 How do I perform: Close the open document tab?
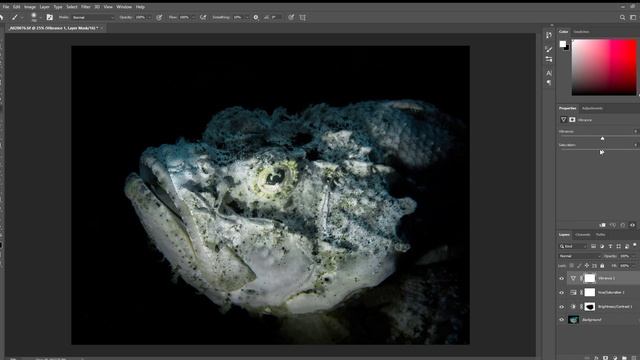click(x=102, y=28)
